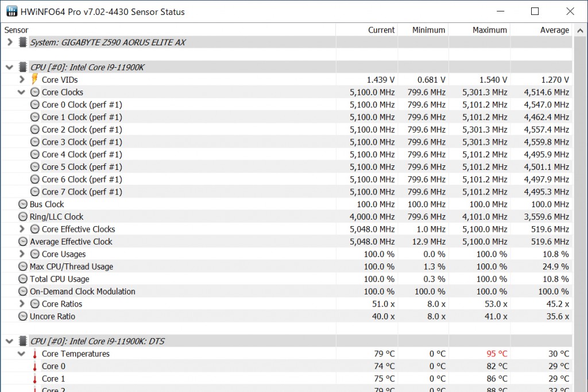Click the clock icon for Core 0 Clock
This screenshot has height=392, width=588.
[35, 104]
